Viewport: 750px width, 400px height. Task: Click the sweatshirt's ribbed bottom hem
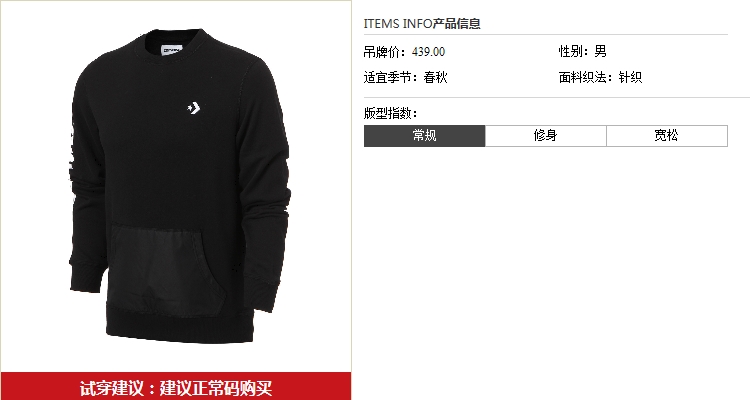point(179,325)
